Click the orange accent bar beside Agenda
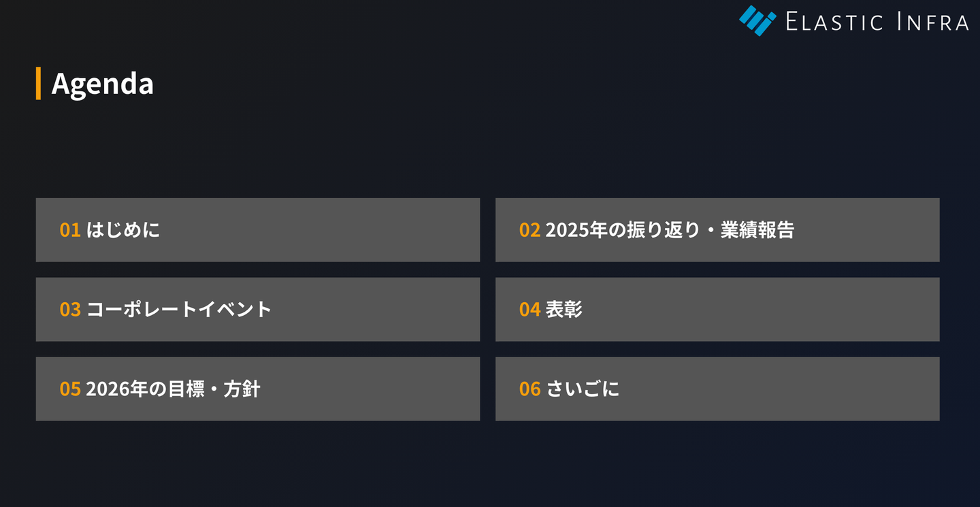 (38, 84)
